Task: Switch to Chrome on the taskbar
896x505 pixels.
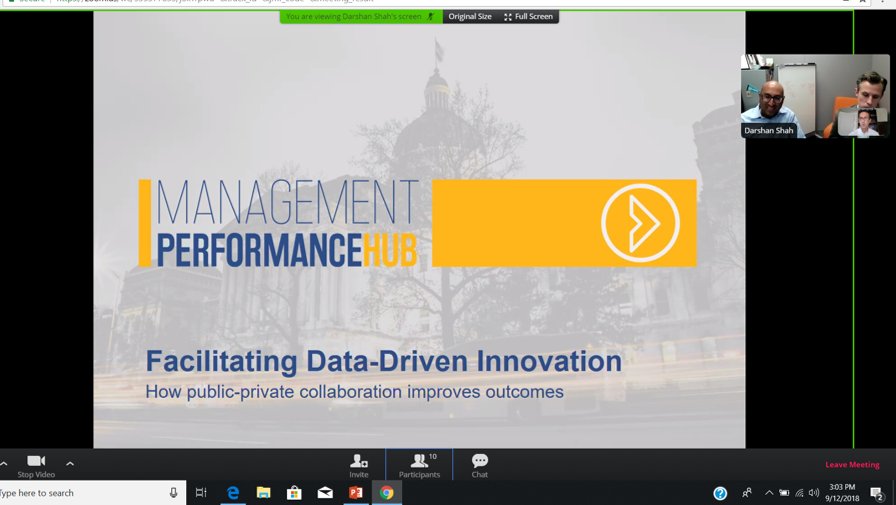Action: 387,492
